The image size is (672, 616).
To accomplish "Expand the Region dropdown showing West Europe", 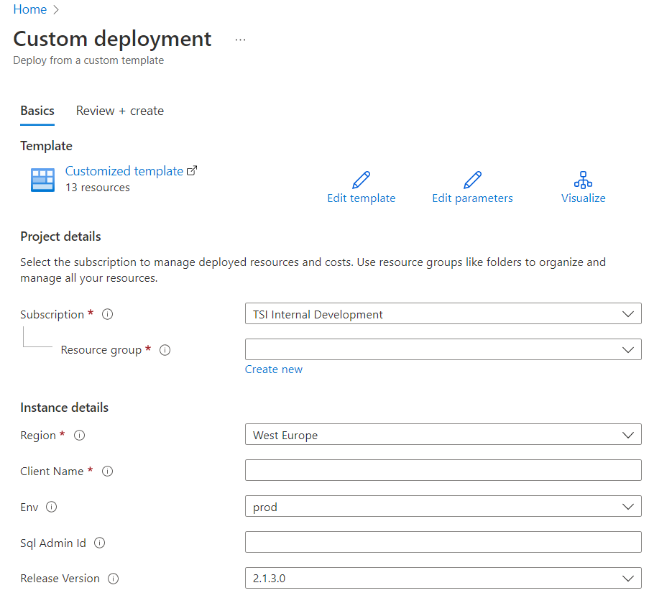I will pyautogui.click(x=443, y=435).
